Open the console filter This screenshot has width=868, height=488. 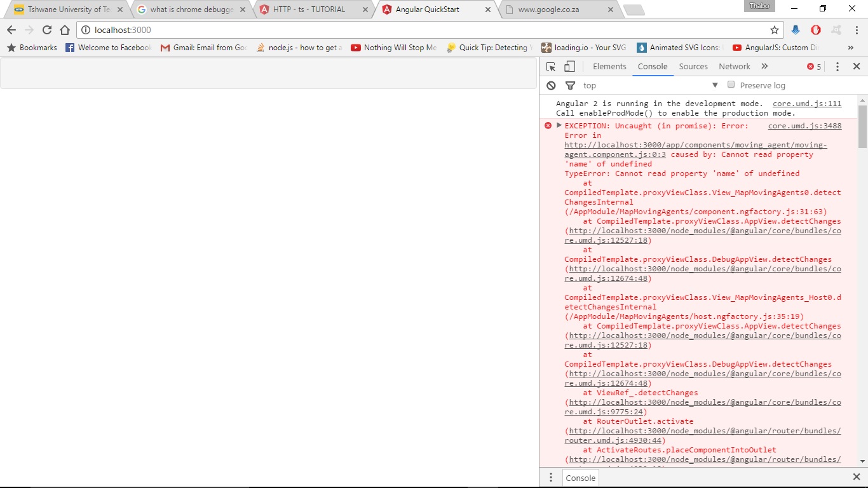[x=570, y=85]
